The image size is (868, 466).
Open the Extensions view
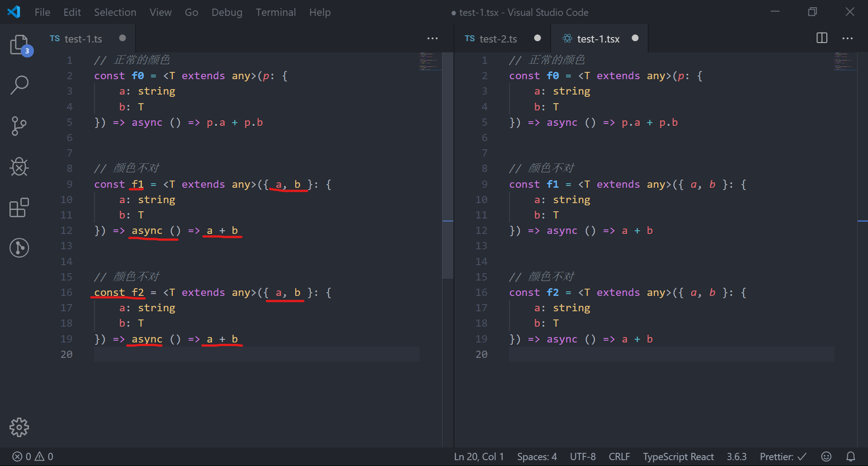19,207
